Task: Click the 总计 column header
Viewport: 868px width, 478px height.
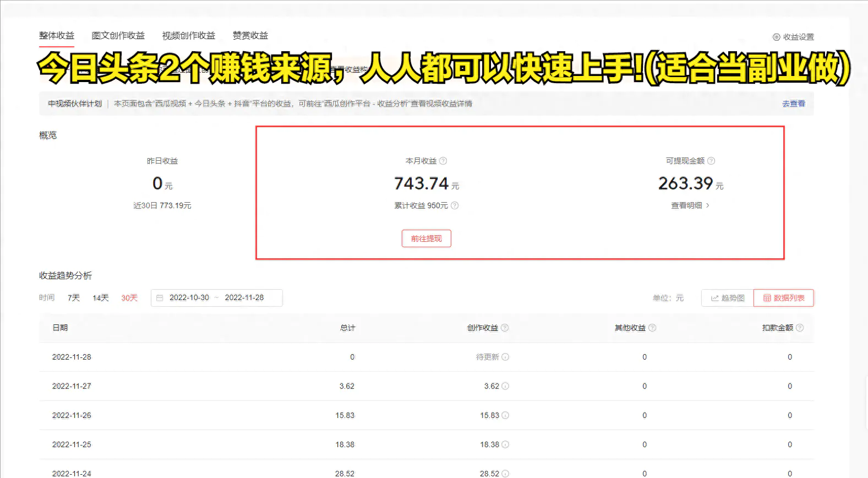Action: point(347,328)
